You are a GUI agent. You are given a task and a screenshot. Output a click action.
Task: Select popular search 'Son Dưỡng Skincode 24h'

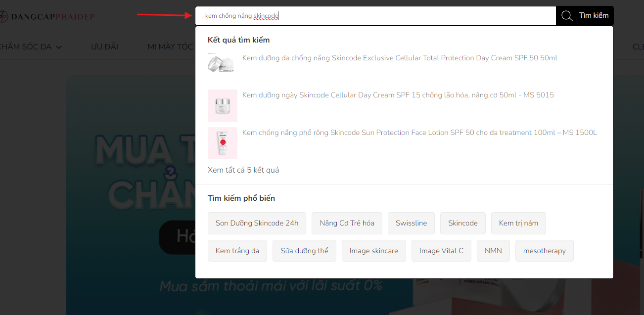(x=257, y=223)
